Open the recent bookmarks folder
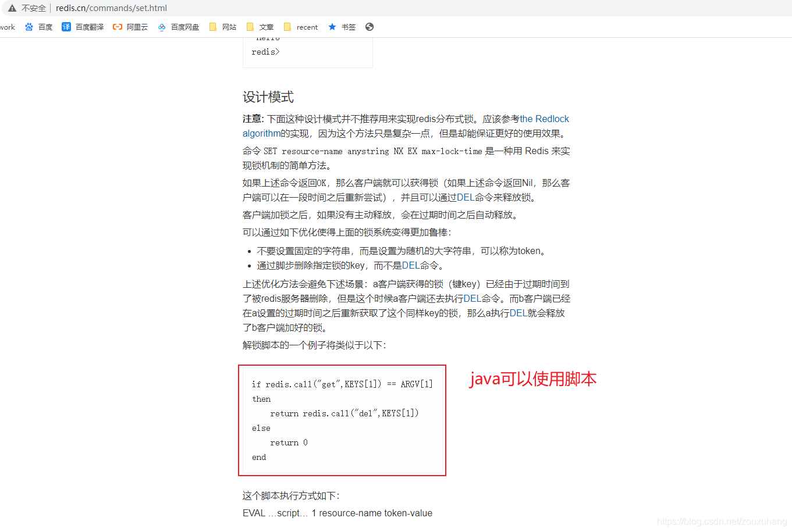Viewport: 792px width, 532px height. tap(300, 27)
